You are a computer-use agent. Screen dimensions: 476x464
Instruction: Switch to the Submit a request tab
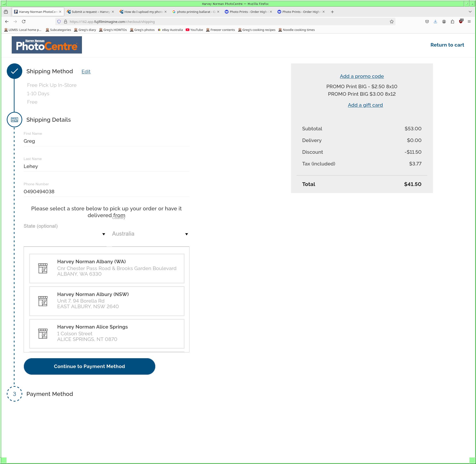(x=90, y=12)
